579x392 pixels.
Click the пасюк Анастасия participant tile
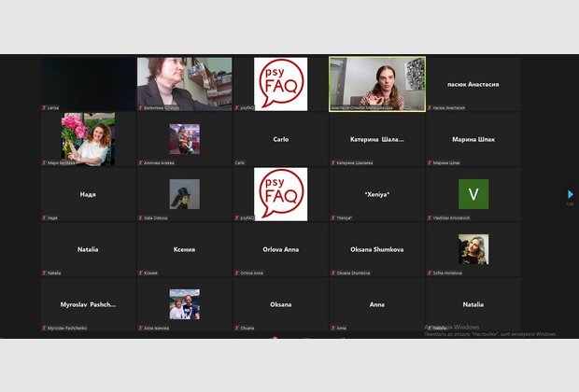pos(473,84)
